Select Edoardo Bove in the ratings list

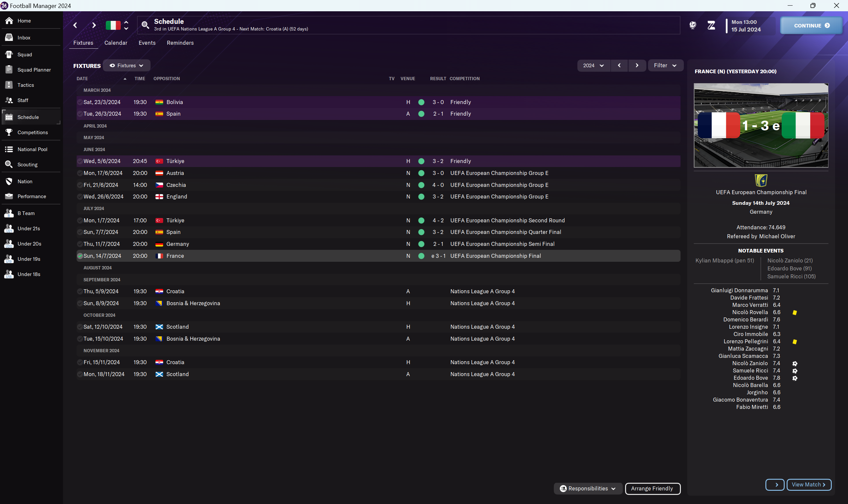750,378
